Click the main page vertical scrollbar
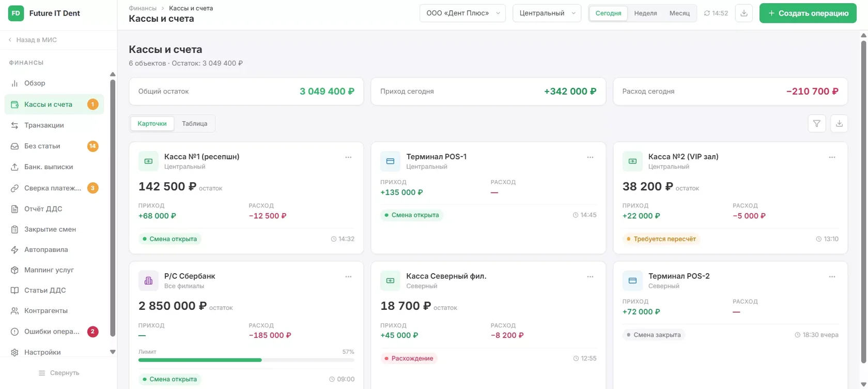Viewport: 868px width, 389px height. click(x=863, y=202)
